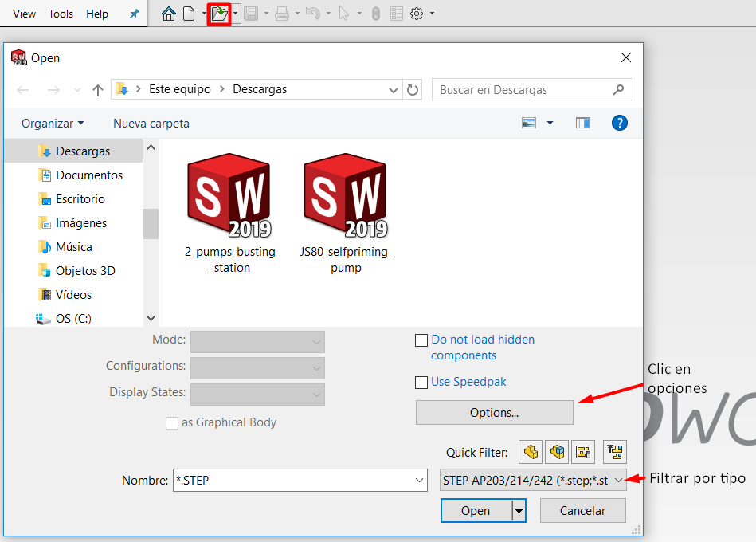Open the File Properties list icon
756x542 pixels.
(396, 14)
